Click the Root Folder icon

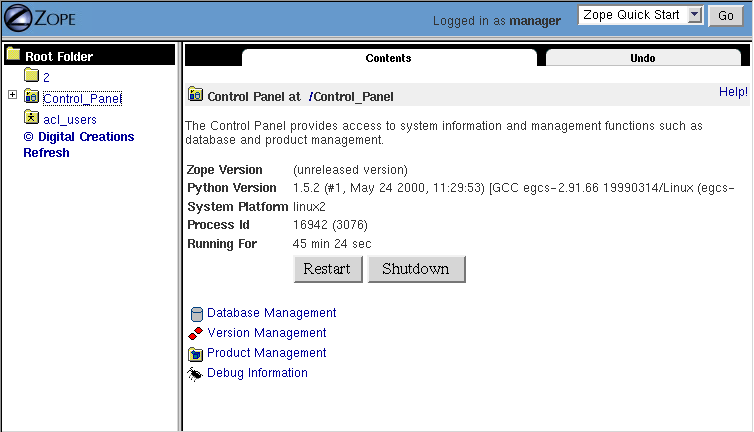[x=14, y=56]
